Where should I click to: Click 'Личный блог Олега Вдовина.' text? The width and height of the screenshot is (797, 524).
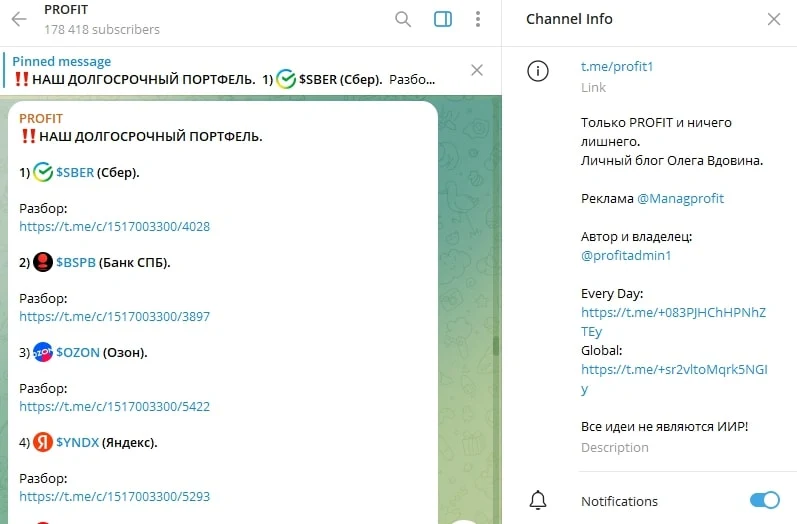pos(672,161)
